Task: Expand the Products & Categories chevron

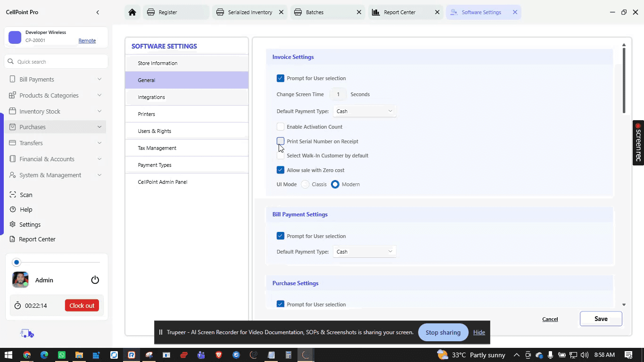Action: 99,95
